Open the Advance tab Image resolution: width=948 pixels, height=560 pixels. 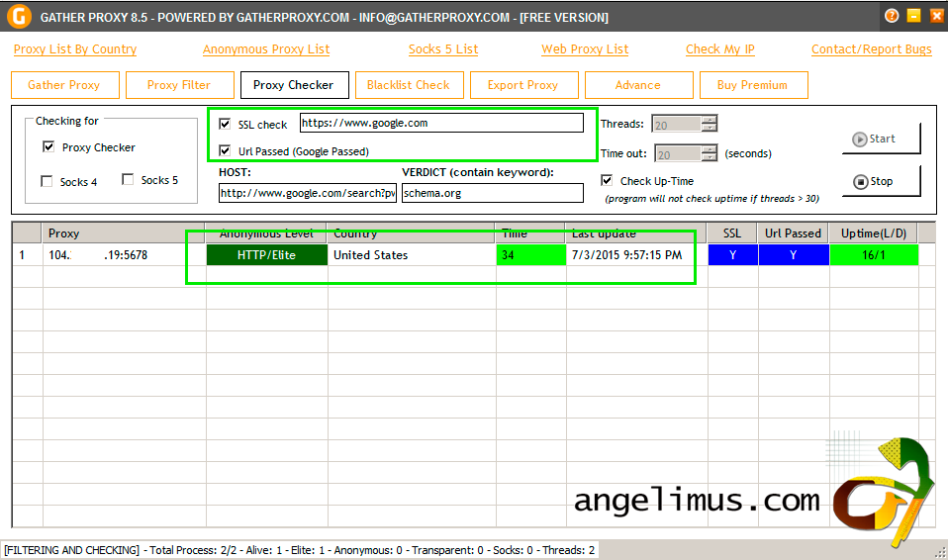click(639, 85)
